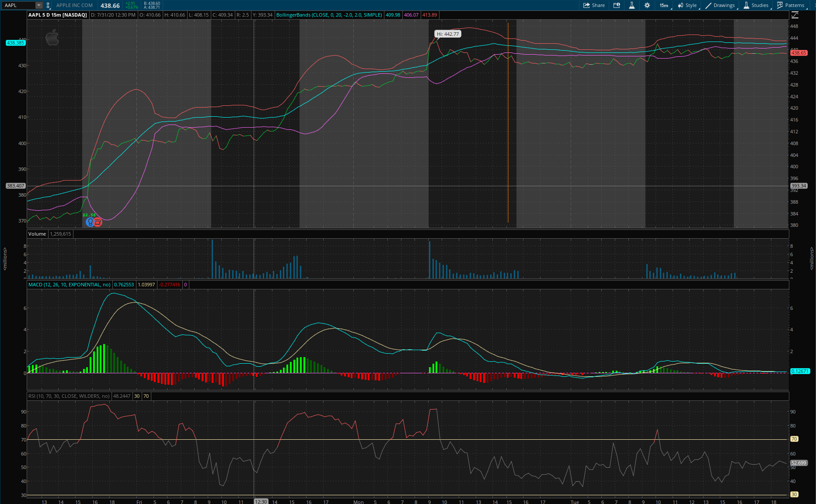
Task: Click the blue lightbulb earnings event icon
Action: tap(90, 222)
